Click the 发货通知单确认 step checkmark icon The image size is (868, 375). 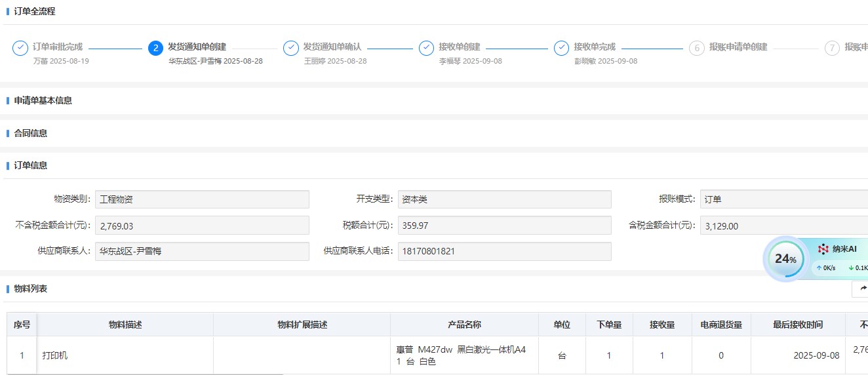point(290,48)
